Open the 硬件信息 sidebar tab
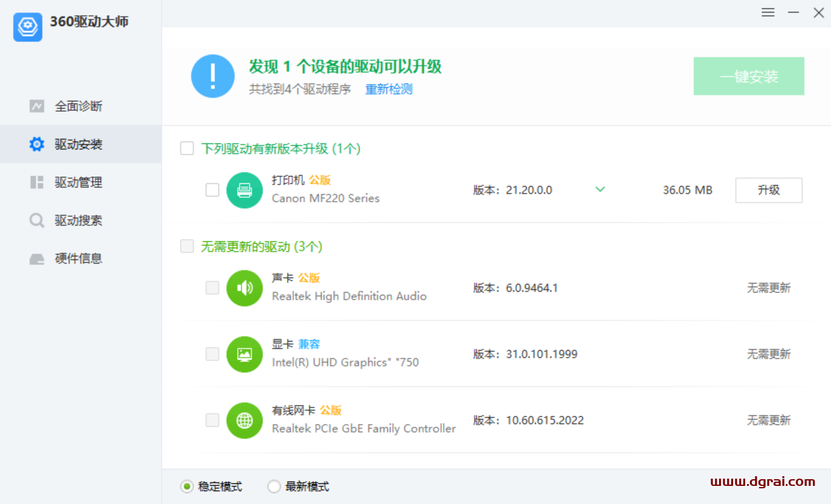 click(80, 259)
